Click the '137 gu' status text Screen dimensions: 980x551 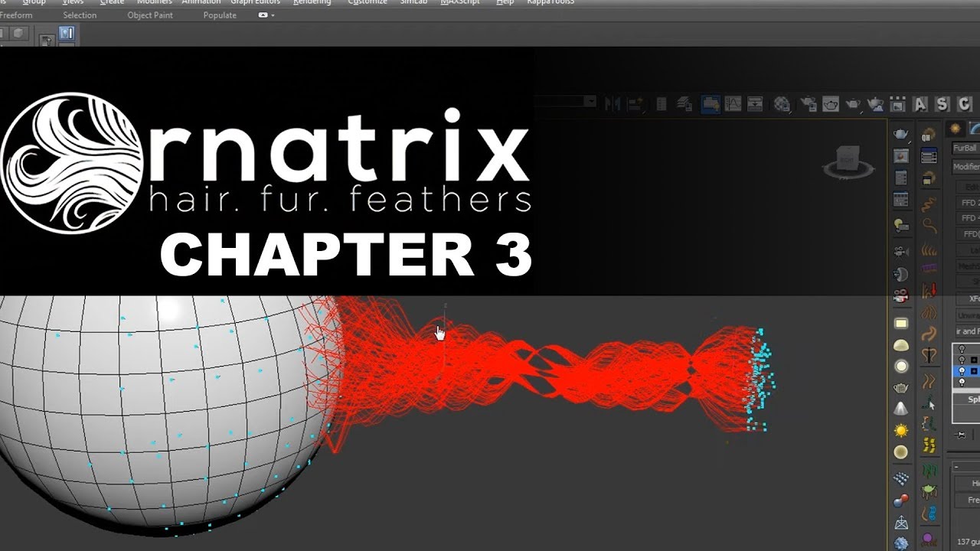coord(968,542)
